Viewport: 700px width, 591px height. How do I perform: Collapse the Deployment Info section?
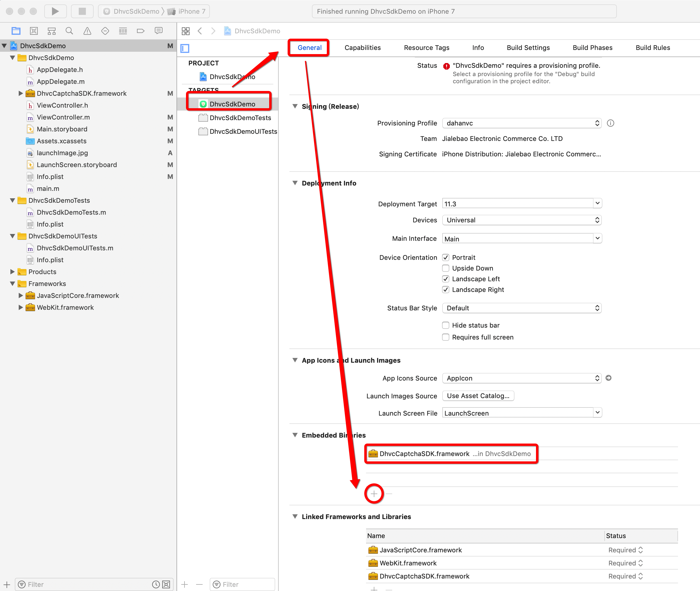[x=295, y=183]
